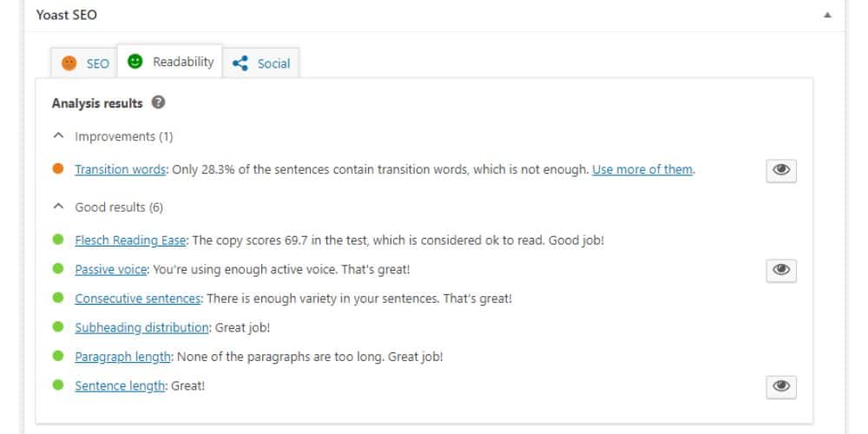This screenshot has width=868, height=434.
Task: Toggle eye highlight for Passive voice
Action: coord(780,271)
